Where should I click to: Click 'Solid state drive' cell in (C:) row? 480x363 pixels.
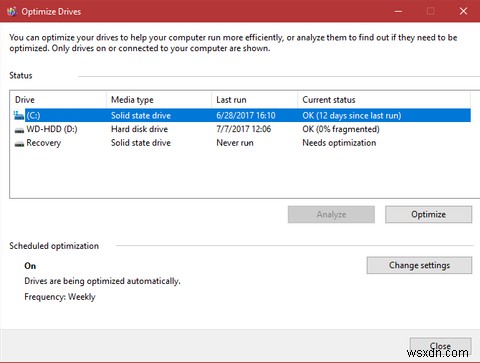point(141,115)
